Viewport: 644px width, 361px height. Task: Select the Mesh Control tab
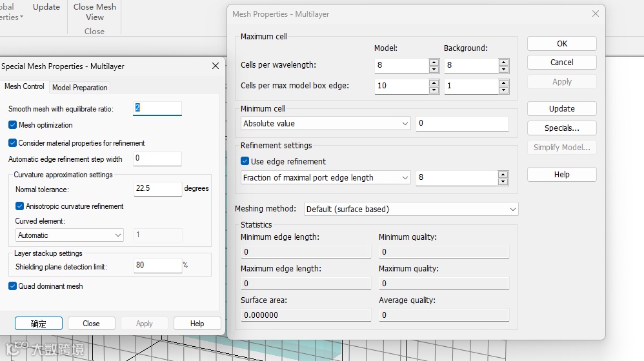click(x=25, y=86)
